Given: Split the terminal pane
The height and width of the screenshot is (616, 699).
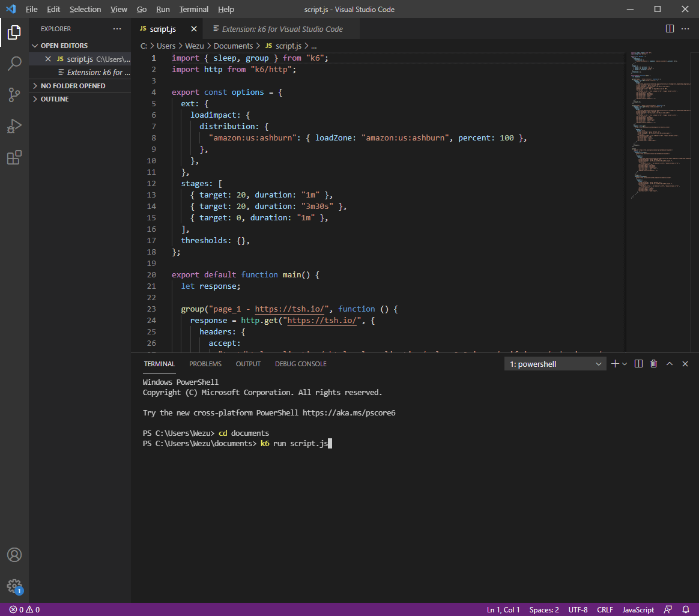Looking at the screenshot, I should pyautogui.click(x=639, y=364).
